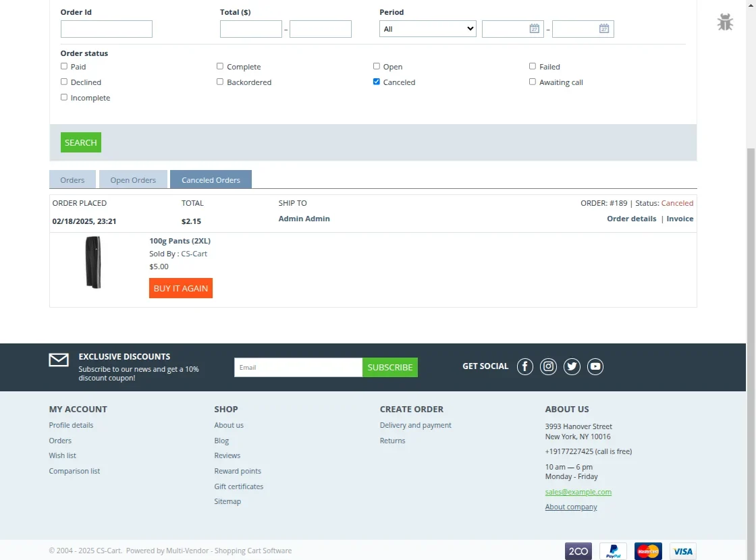Enable the Open status checkbox
Screen dimensions: 756x560
click(x=376, y=66)
